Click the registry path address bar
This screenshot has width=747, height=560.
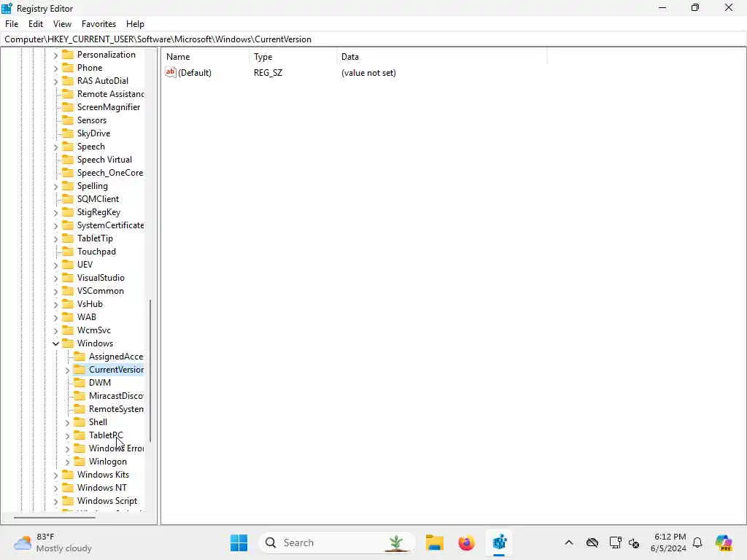373,39
